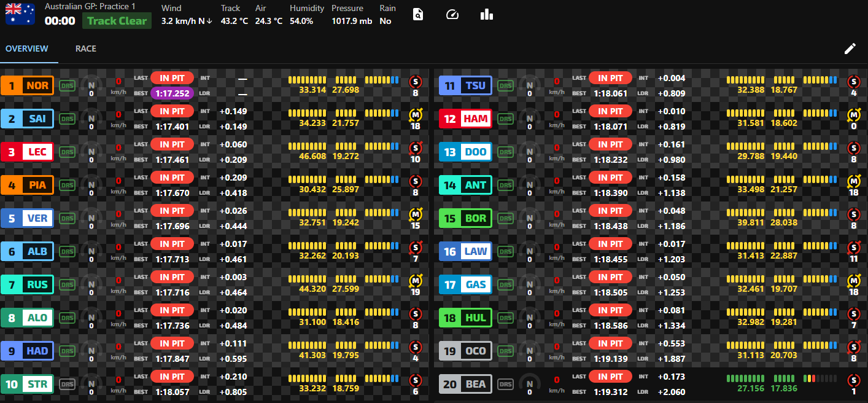Screen dimensions: 868x403
Task: Select driver tag 15 BOR
Action: (x=466, y=218)
